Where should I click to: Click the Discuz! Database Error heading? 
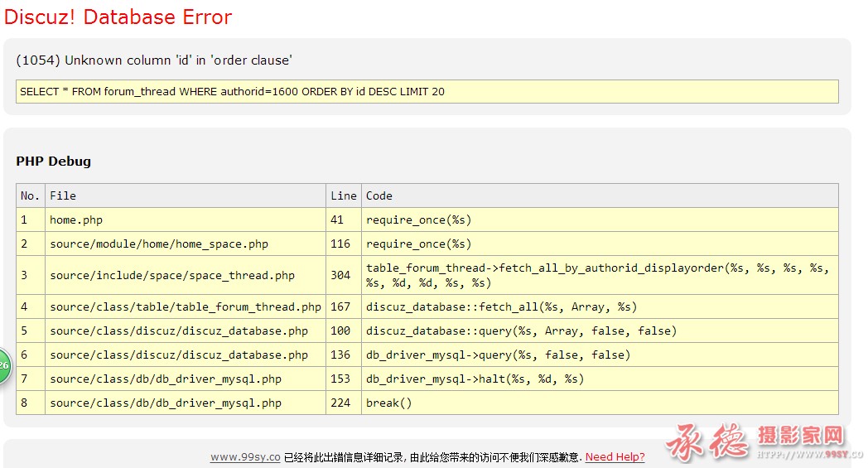[118, 17]
